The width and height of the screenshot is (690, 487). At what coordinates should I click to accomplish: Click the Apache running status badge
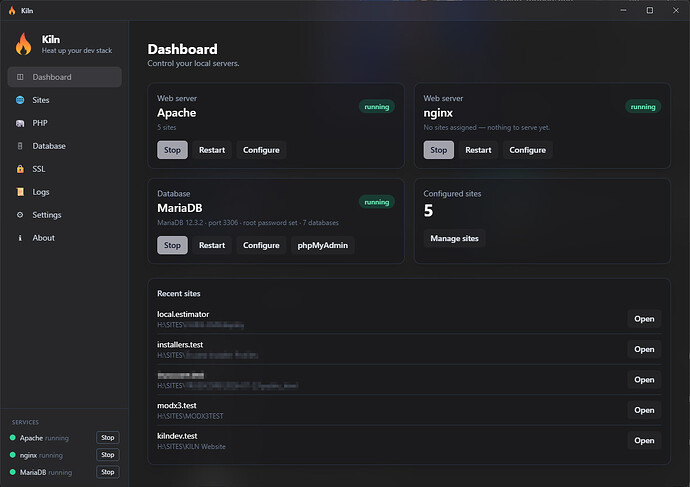click(x=377, y=107)
